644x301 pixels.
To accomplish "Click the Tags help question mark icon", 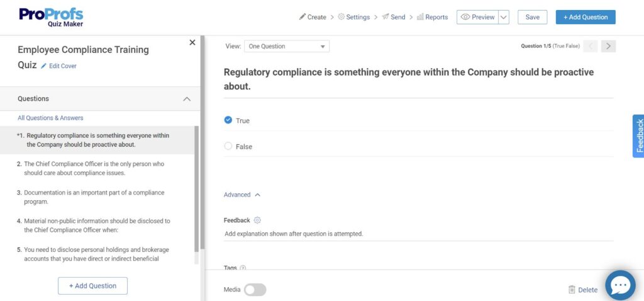I will pos(243,268).
